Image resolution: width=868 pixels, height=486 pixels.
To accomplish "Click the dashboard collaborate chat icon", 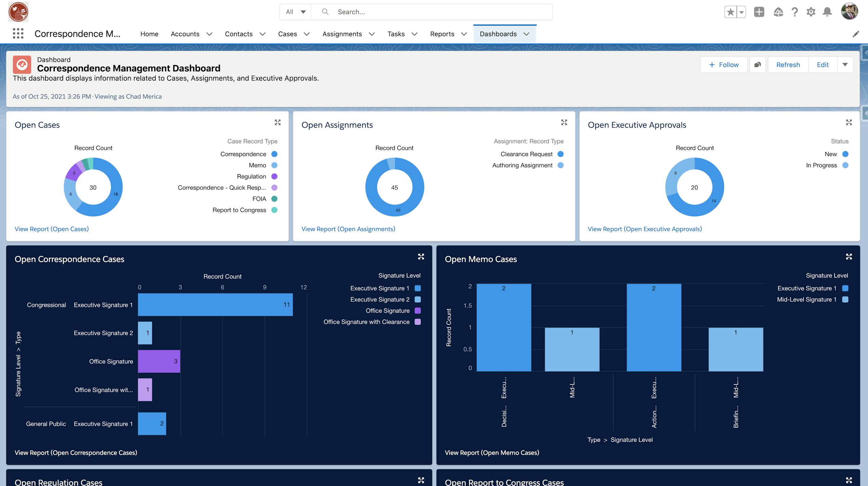I will (757, 65).
